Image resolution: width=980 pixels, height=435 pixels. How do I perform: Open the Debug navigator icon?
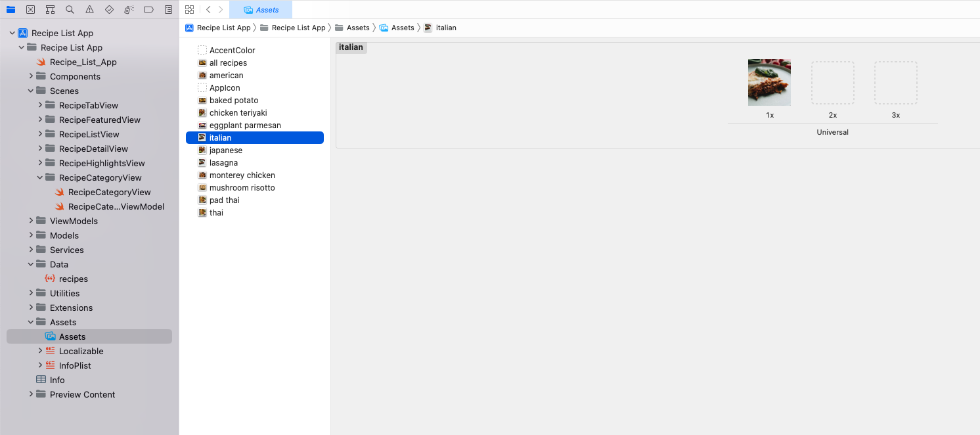point(129,9)
